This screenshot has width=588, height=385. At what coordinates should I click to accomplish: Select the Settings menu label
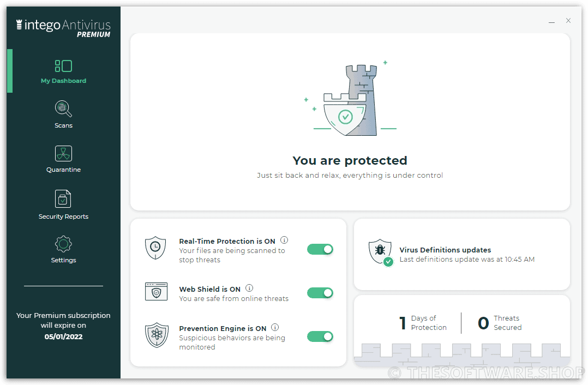pyautogui.click(x=63, y=260)
